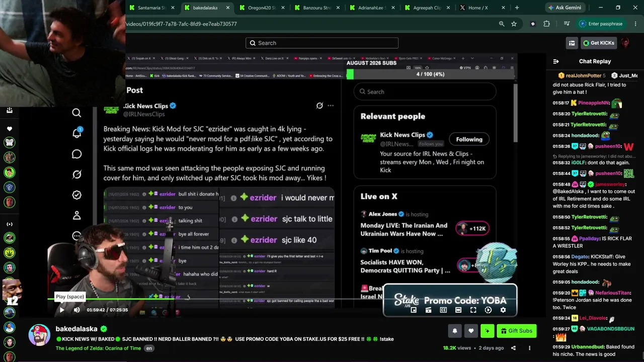Share the video using the share icon
This screenshot has height=362, width=644.
513,348
